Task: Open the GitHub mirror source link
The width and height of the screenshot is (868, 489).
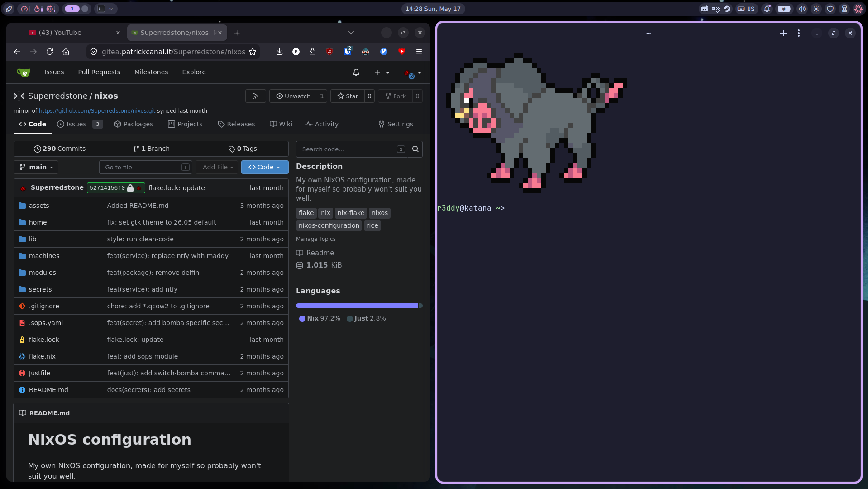Action: [97, 110]
